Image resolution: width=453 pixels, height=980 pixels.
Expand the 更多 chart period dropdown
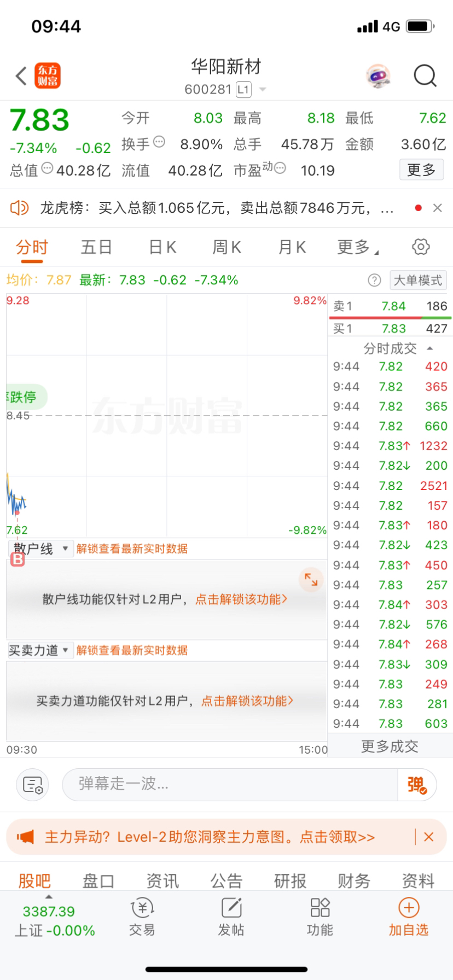pos(358,247)
